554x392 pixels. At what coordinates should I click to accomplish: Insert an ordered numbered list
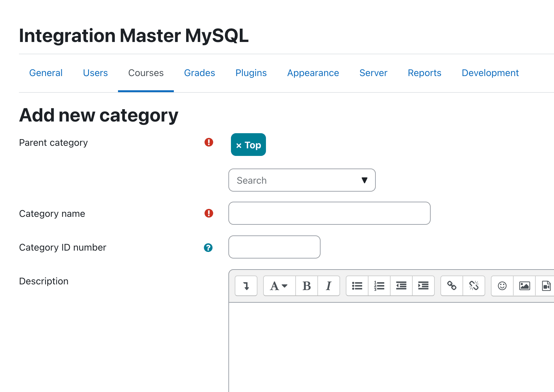point(379,286)
